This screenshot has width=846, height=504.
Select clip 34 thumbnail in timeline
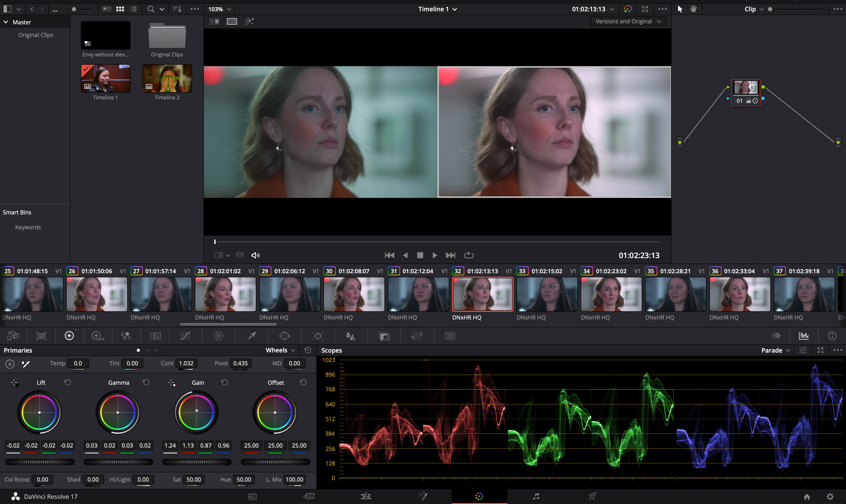(611, 294)
